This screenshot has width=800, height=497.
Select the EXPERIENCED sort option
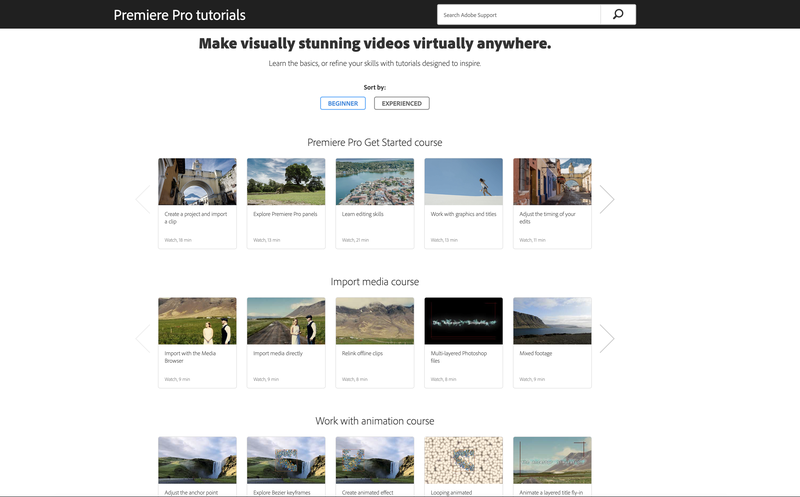click(402, 103)
